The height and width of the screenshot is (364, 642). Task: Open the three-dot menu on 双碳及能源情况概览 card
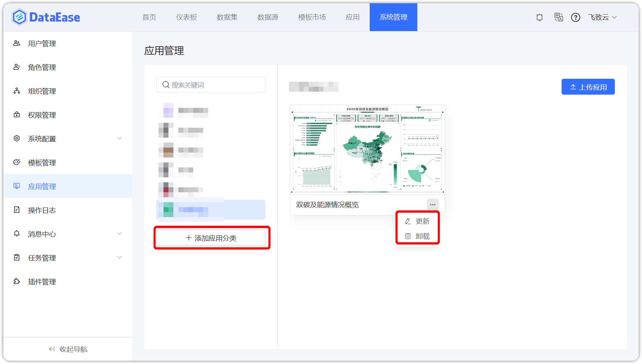pos(433,205)
